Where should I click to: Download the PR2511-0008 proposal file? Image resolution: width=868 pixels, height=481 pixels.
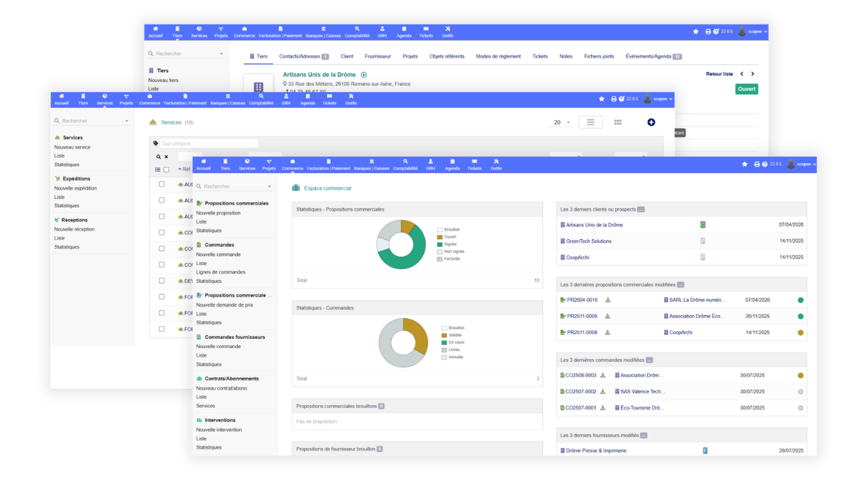pos(608,332)
